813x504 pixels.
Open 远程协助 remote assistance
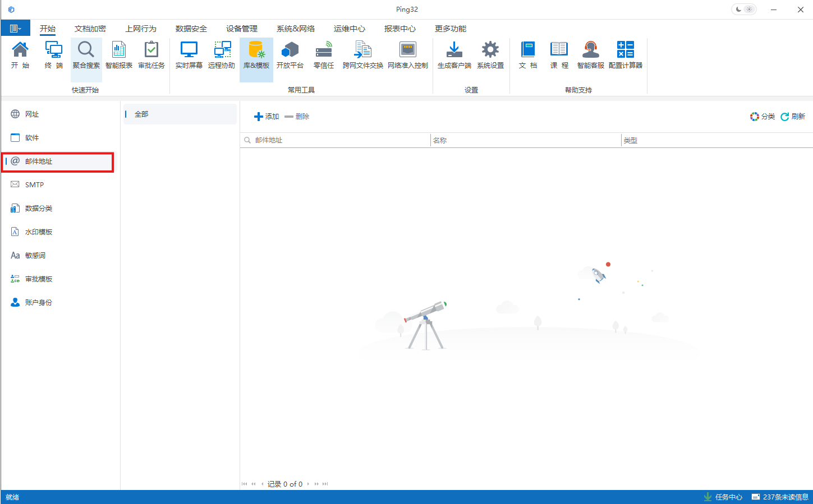(221, 55)
